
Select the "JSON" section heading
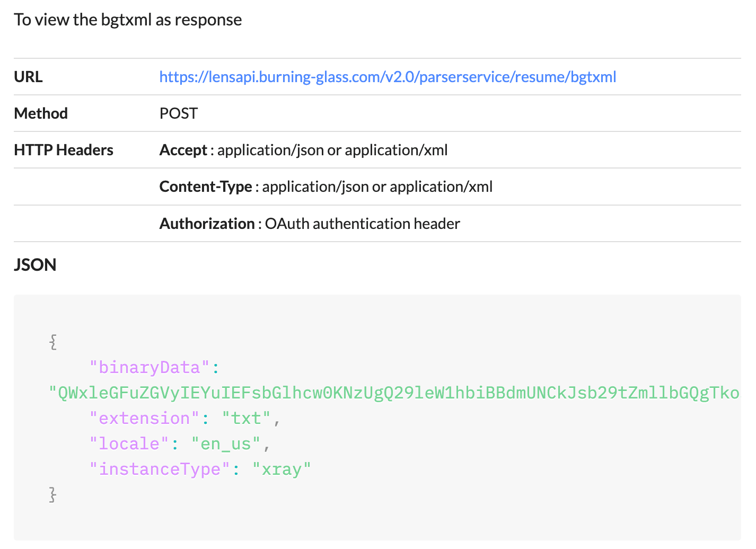click(35, 264)
